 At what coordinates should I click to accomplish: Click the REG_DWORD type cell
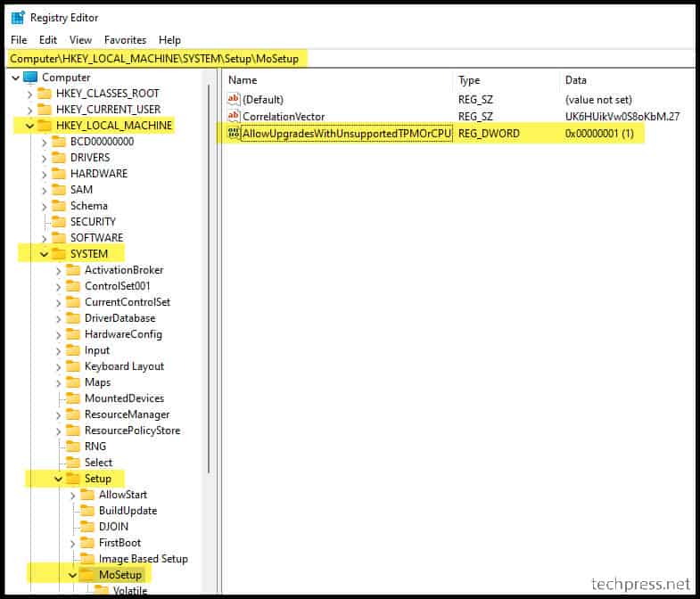point(489,134)
